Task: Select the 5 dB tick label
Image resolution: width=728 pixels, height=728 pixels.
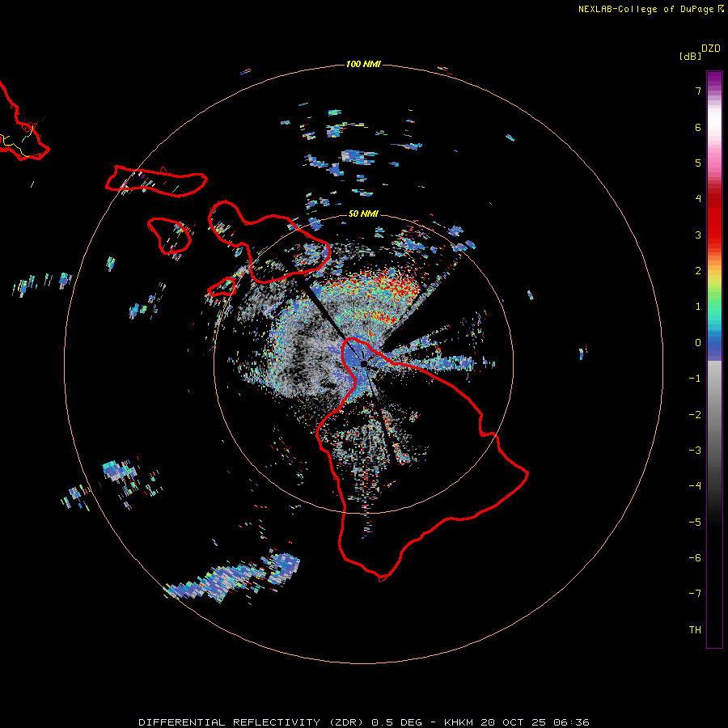Action: 698,163
